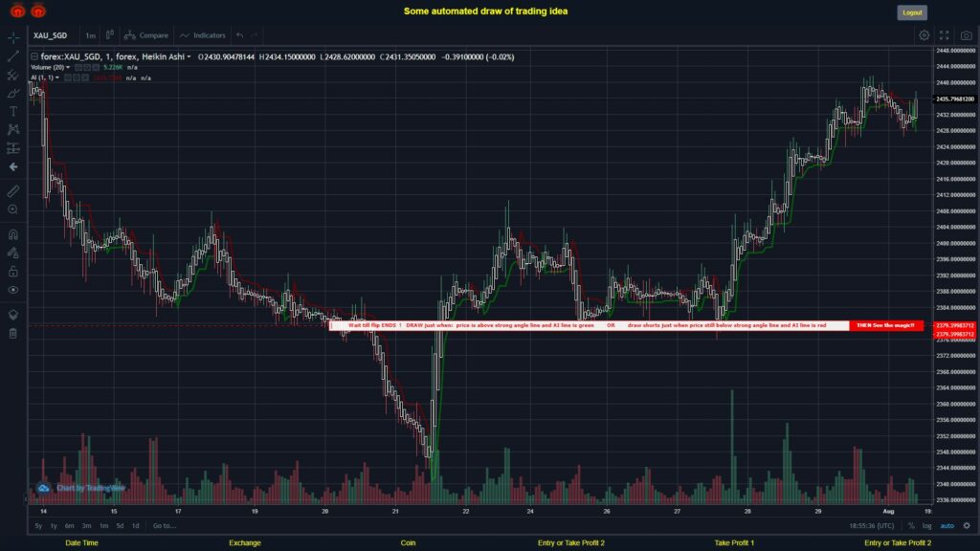Set time range to 1m at bottom
The image size is (980, 551).
coord(103,526)
